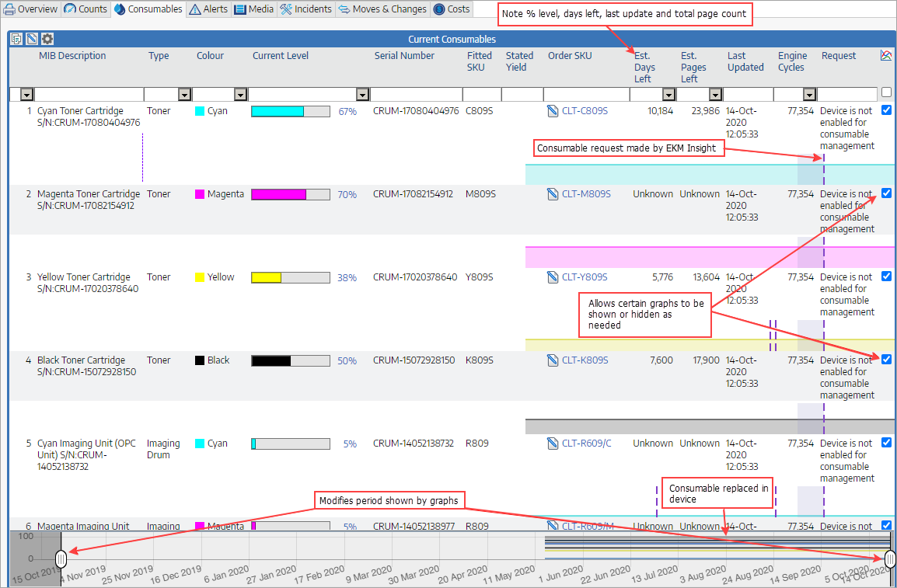The height and width of the screenshot is (588, 897).
Task: Click the Serial Number filter input field
Action: pos(415,95)
